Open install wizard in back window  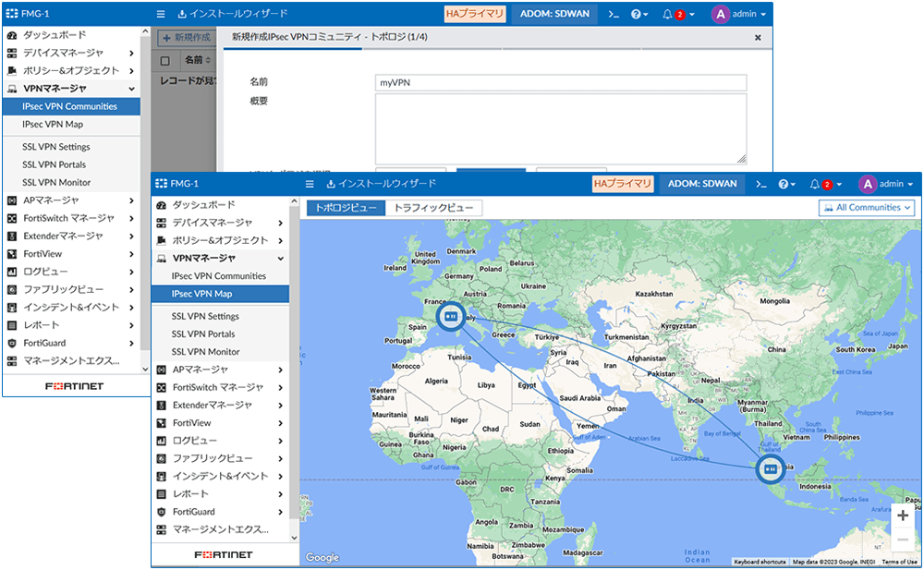click(x=232, y=14)
